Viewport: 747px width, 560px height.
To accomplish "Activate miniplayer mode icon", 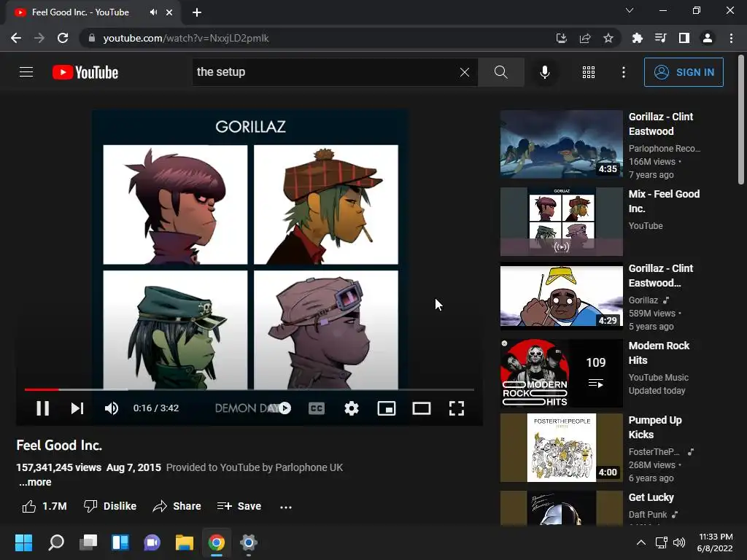I will (387, 408).
